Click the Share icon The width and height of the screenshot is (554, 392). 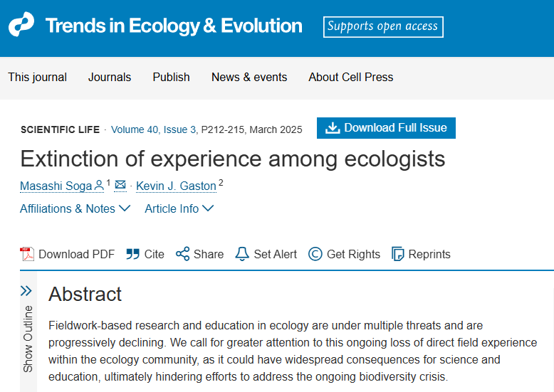(182, 254)
